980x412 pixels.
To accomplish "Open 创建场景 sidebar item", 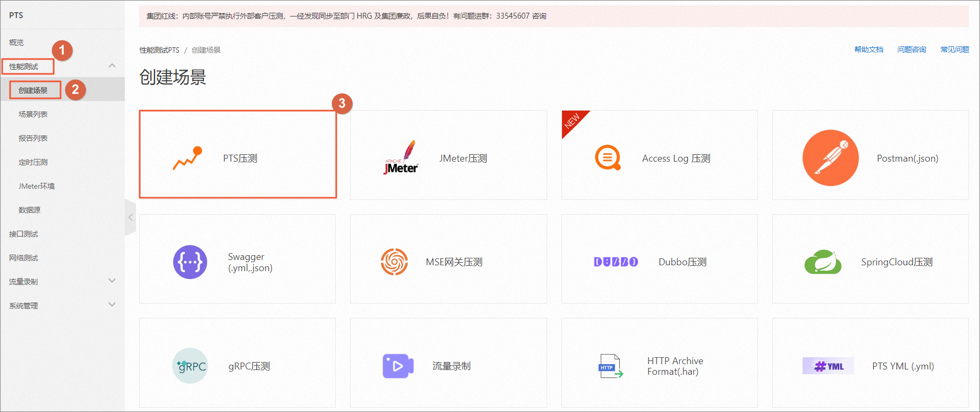I will (x=33, y=90).
